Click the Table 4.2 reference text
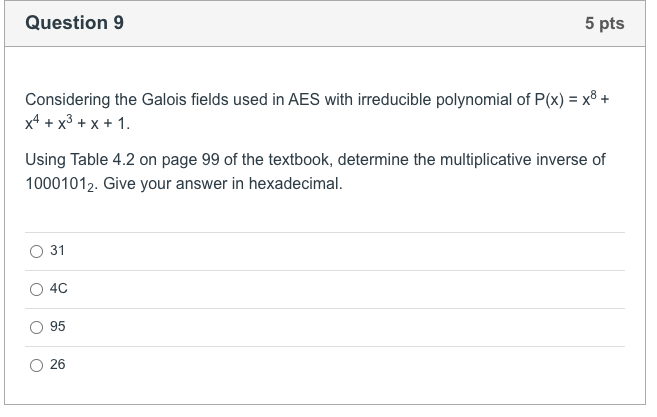 tap(102, 160)
